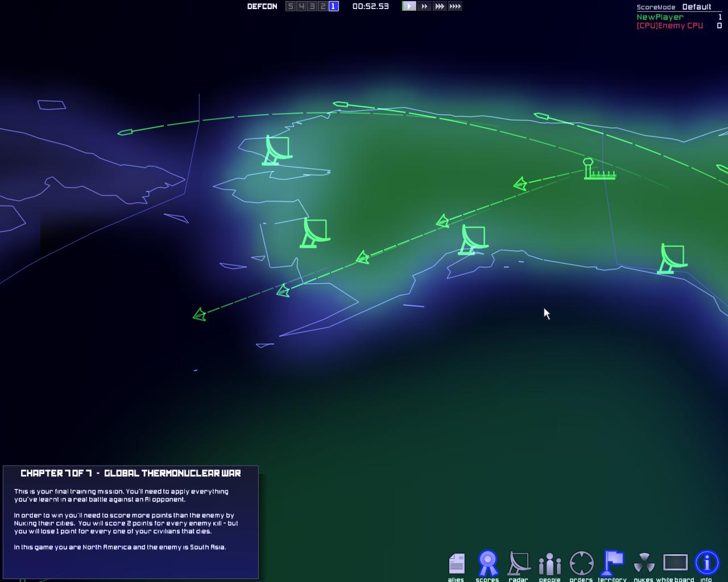This screenshot has height=582, width=728.
Task: Open the scores ribbon icon
Action: 487,563
